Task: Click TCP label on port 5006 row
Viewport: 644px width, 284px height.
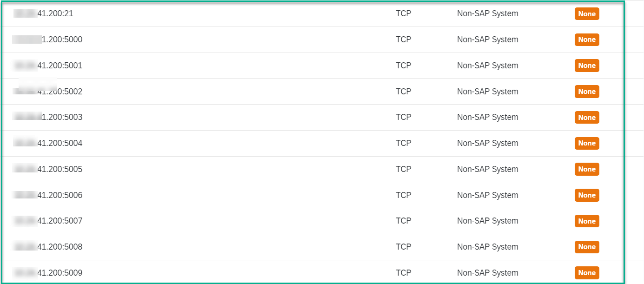Action: pos(404,195)
